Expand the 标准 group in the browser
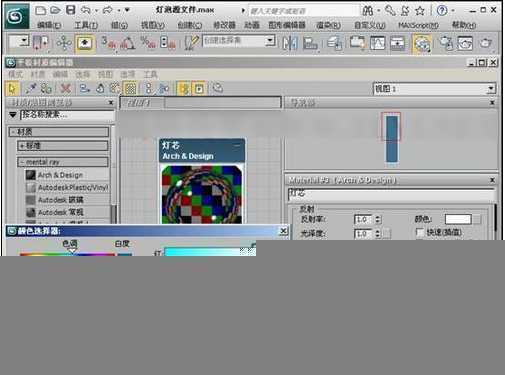The image size is (505, 375). [63, 146]
